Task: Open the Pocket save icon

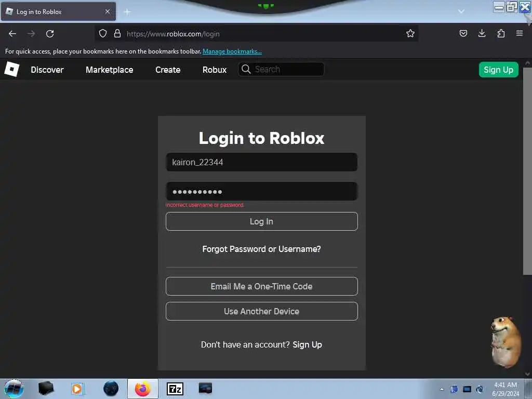Action: 463,33
